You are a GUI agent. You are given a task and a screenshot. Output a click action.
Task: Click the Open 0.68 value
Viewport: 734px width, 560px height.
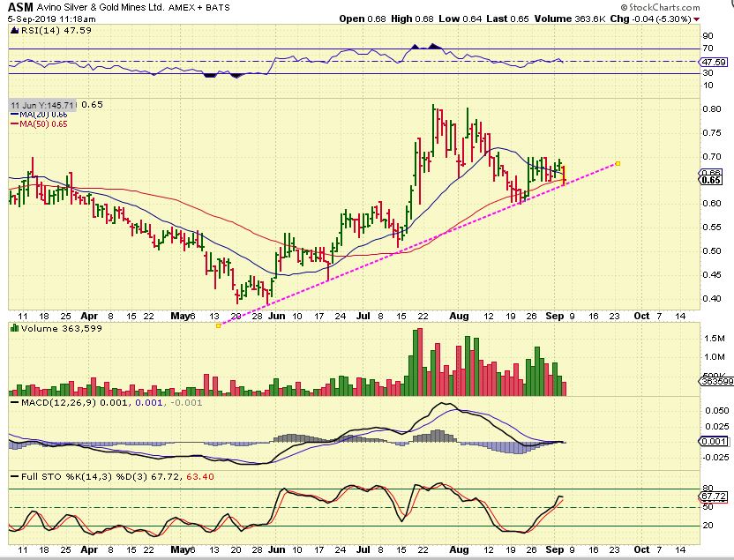click(363, 19)
